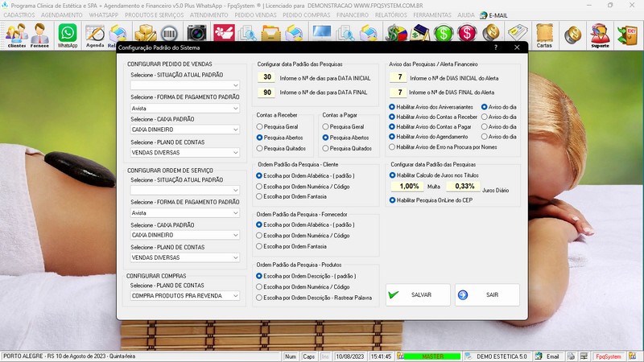
Task: Open the Fornece suppliers icon
Action: (x=39, y=35)
